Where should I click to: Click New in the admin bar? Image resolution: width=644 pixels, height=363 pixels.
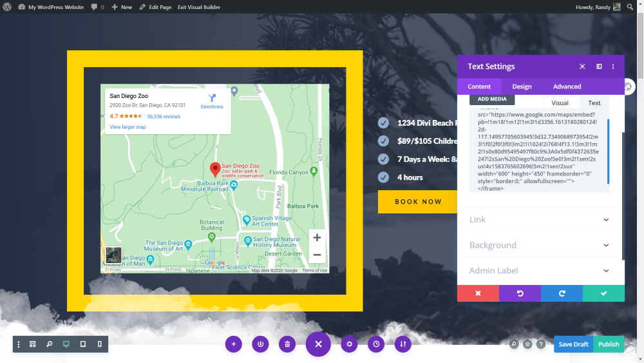122,7
